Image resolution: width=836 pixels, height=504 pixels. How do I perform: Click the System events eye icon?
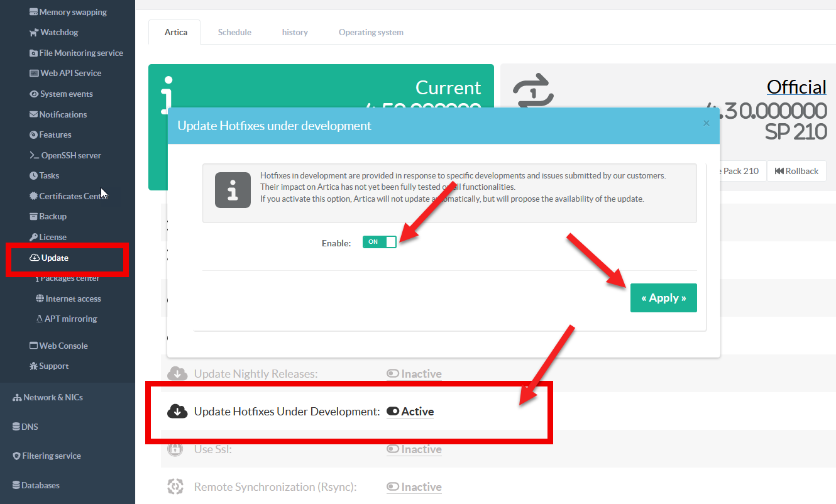(x=35, y=94)
